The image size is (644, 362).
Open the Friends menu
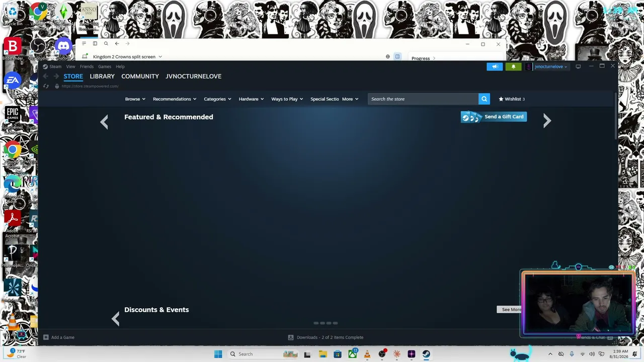click(87, 66)
